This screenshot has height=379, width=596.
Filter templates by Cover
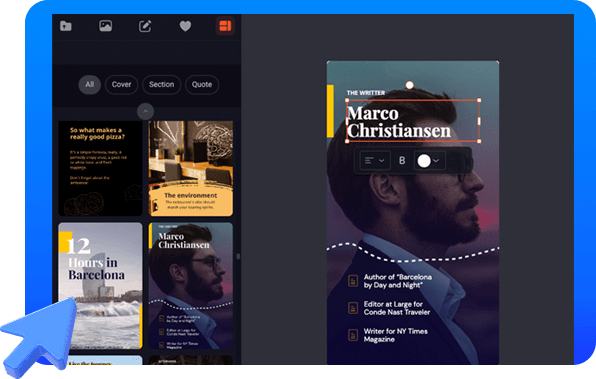(121, 84)
